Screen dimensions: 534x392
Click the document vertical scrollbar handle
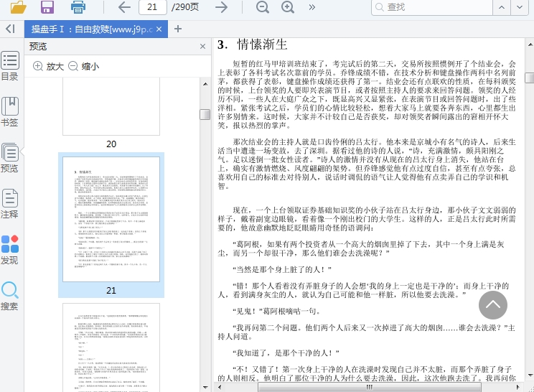[530, 78]
